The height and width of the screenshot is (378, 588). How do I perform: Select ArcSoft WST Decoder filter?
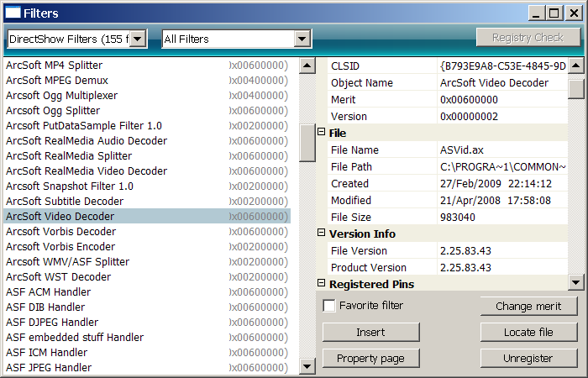(147, 276)
